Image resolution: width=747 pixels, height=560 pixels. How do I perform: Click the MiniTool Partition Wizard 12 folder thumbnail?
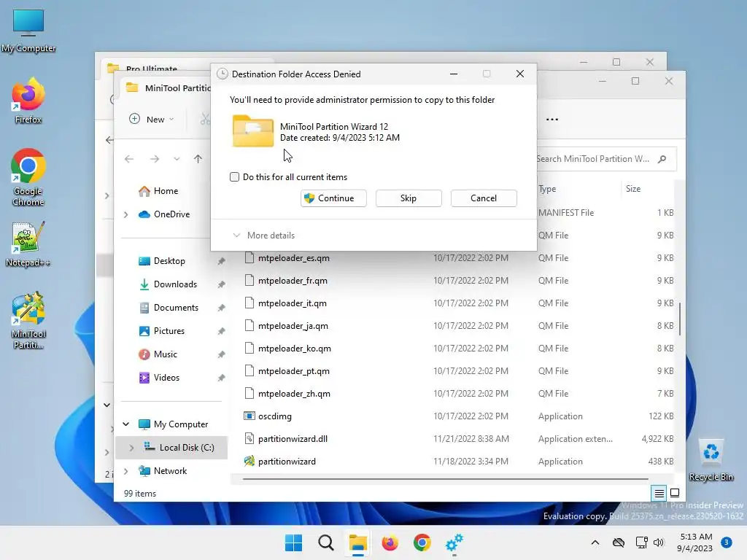pyautogui.click(x=253, y=131)
